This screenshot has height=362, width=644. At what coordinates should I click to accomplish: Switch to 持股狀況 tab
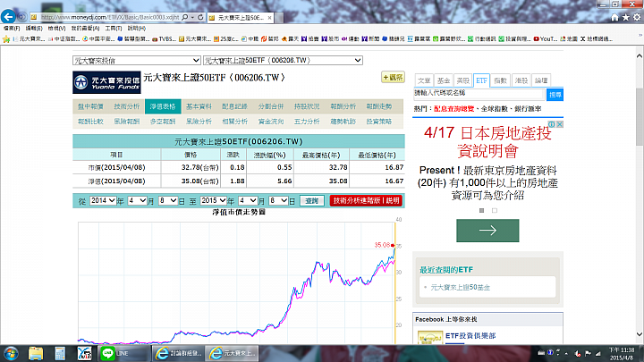(307, 106)
